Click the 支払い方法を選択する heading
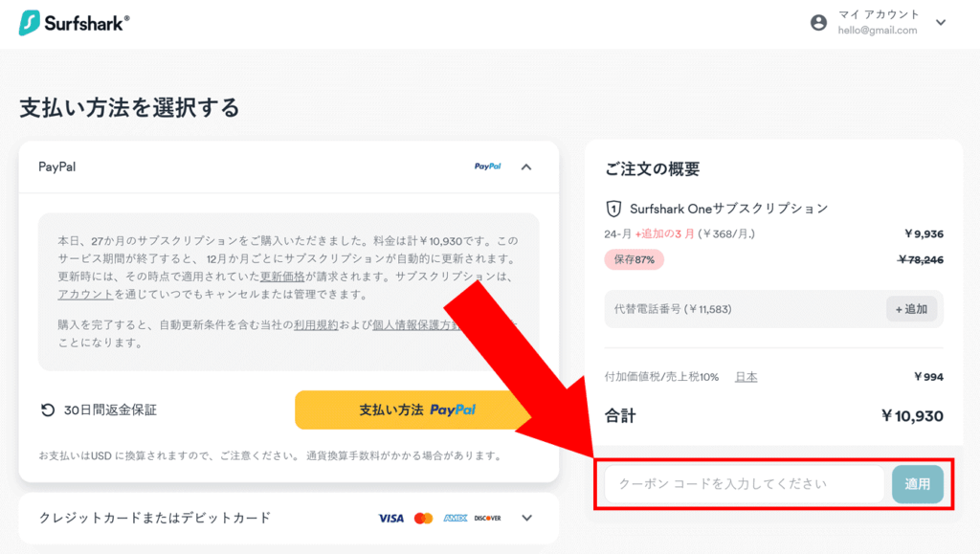The image size is (980, 554). (129, 107)
